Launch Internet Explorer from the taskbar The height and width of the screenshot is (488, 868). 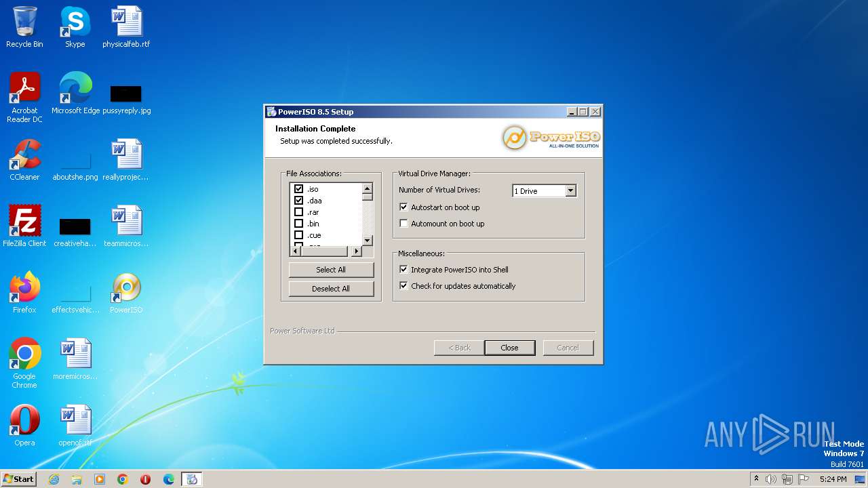click(54, 479)
